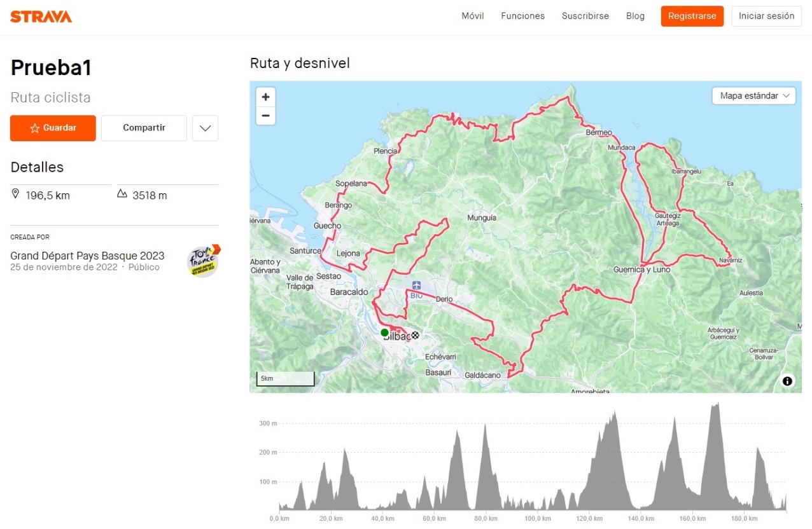
Task: Open the Móvil menu item
Action: (x=473, y=16)
